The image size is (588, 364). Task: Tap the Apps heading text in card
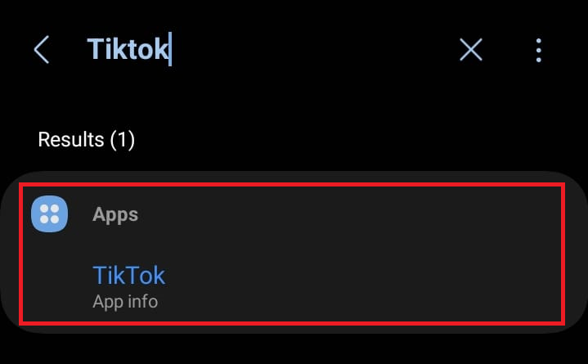(115, 214)
